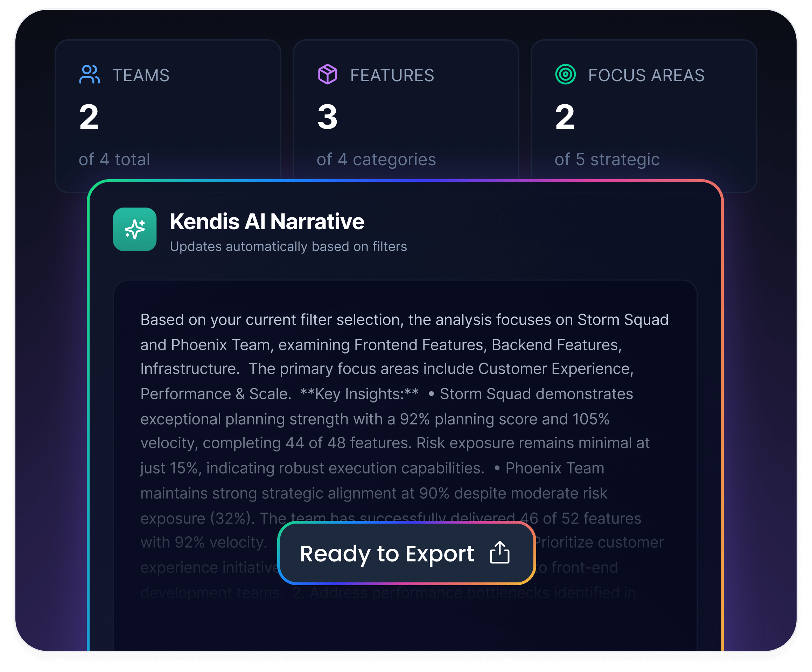Click the export share arrow icon
The width and height of the screenshot is (812, 672).
tap(499, 553)
